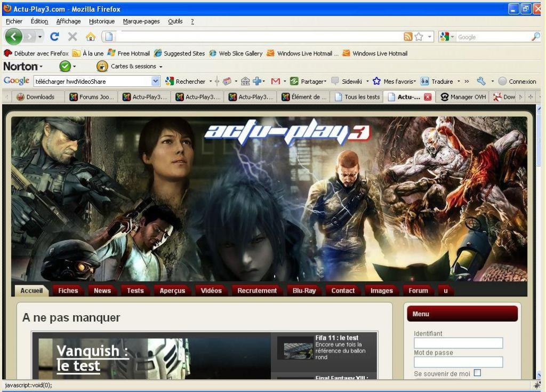This screenshot has height=392, width=546.
Task: Click the Norton Cartes & sessions lock icon
Action: pos(102,66)
